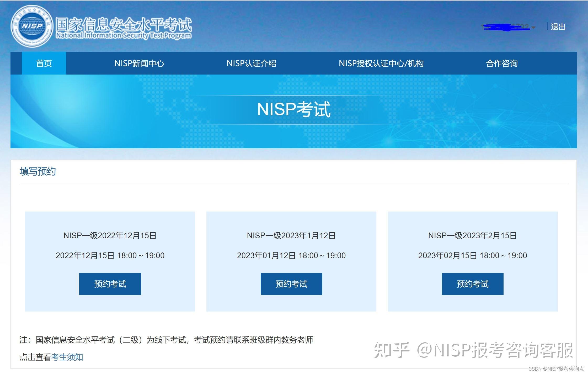Open NISP授权认证中心/机构 page
Viewport: 588px width, 374px height.
[x=382, y=63]
